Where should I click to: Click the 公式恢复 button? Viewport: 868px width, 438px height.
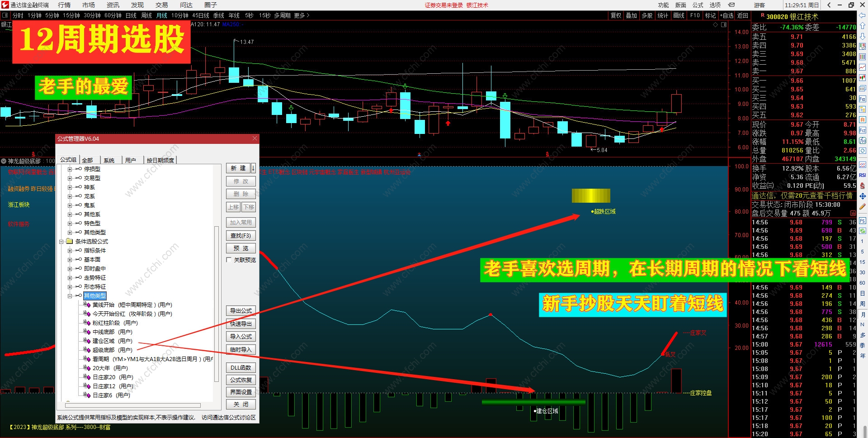(x=241, y=380)
